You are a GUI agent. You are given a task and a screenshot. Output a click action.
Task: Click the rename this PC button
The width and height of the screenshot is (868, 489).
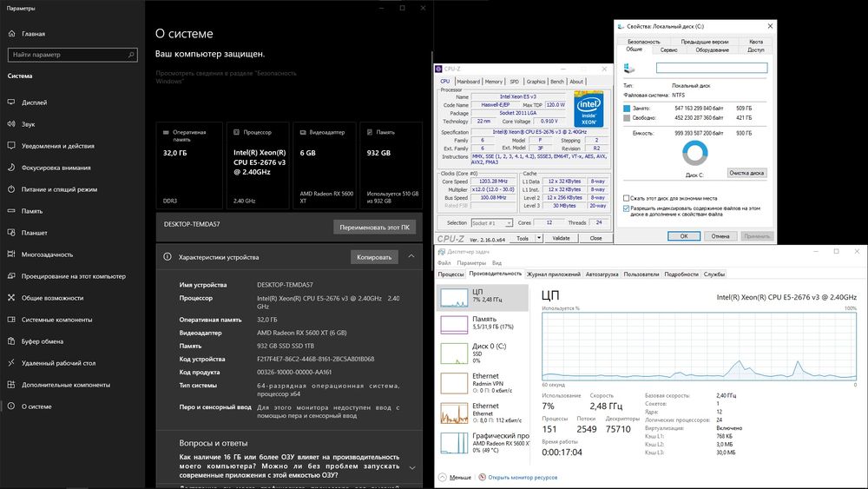(375, 227)
